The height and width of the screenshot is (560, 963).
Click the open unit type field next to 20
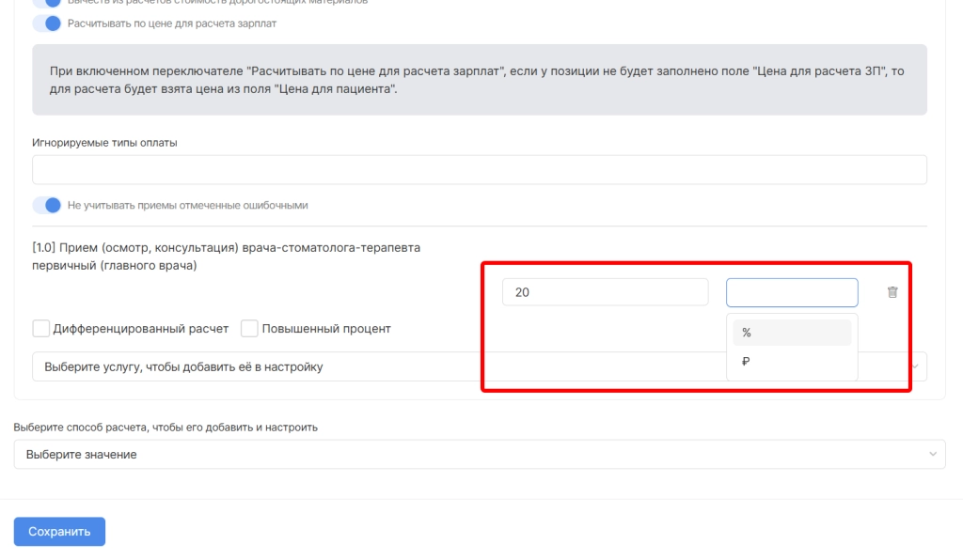[792, 292]
